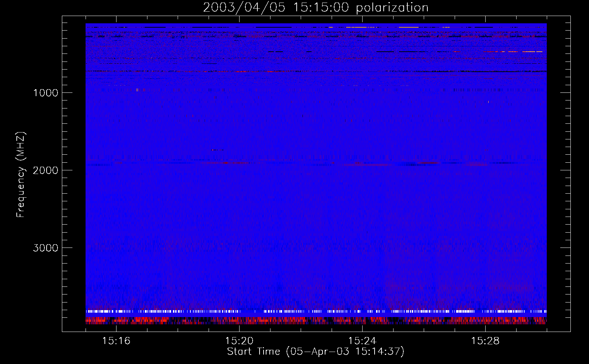Click the 15:16 time tick label
Image resolution: width=589 pixels, height=364 pixels.
pos(116,341)
